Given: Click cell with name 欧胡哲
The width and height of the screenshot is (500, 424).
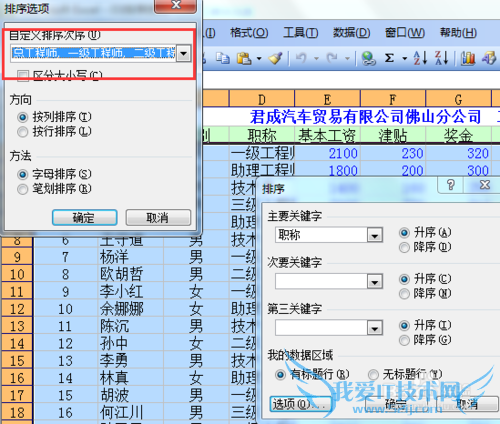Looking at the screenshot, I should click(131, 274).
